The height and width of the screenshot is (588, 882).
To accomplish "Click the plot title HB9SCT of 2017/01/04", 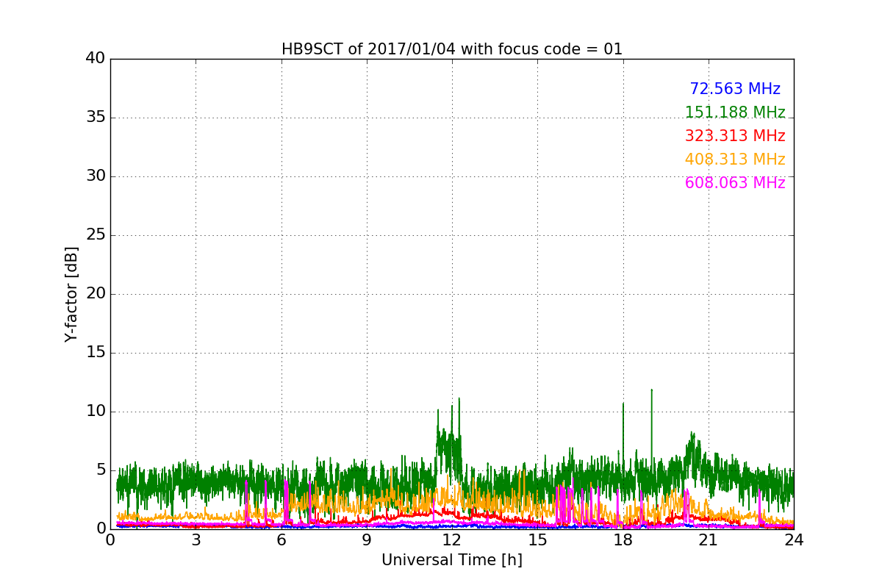I will point(452,49).
